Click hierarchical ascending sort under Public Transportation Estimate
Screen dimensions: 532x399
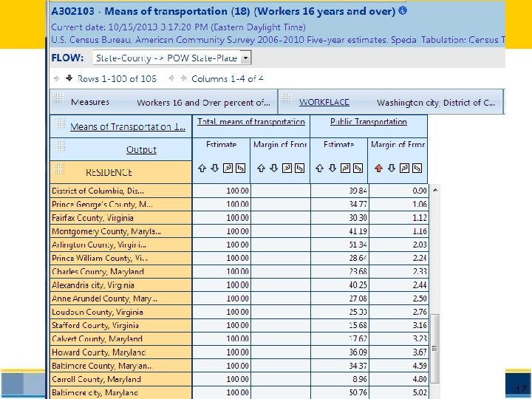345,168
